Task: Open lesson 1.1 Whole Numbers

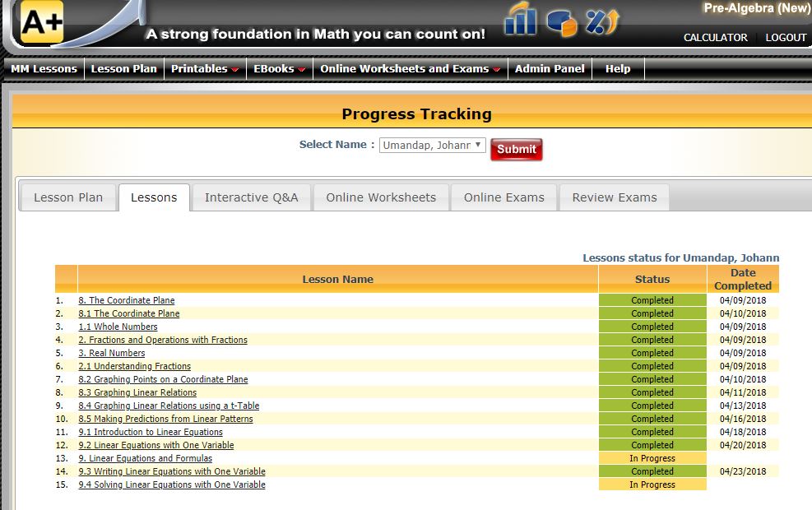Action: tap(118, 327)
